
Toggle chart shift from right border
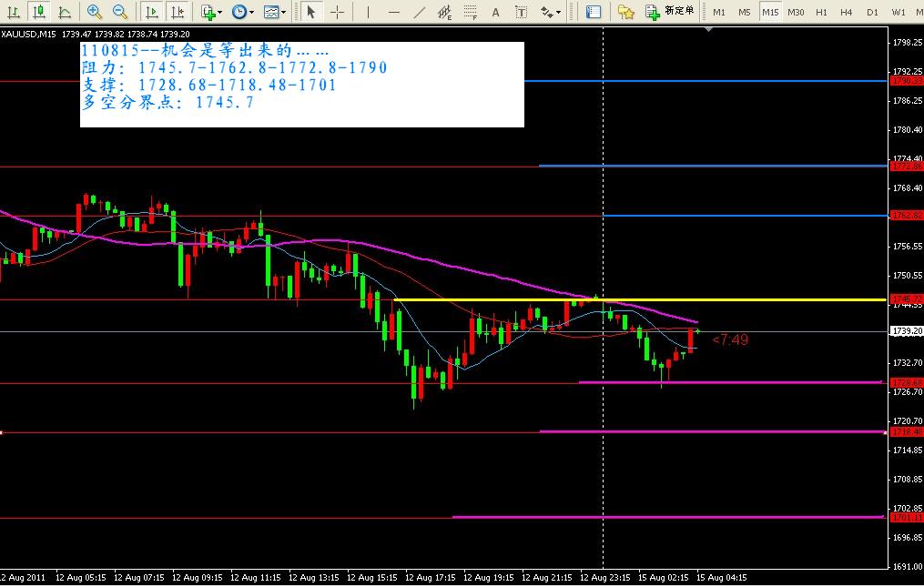point(178,12)
